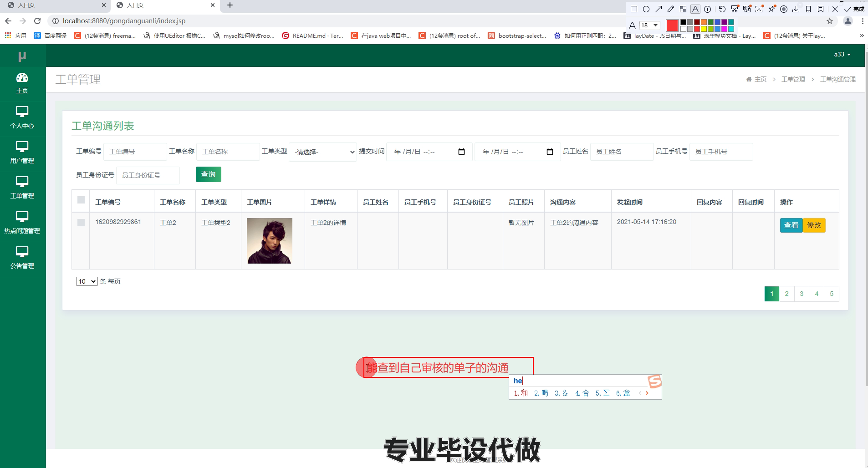868x468 pixels.
Task: Select the mosaic blur tool
Action: (x=683, y=9)
